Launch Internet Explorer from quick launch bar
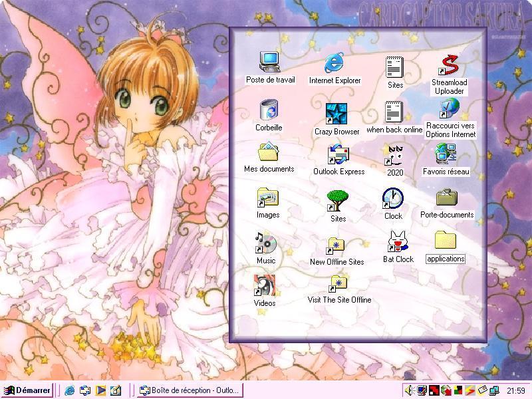This screenshot has height=399, width=532. point(70,390)
